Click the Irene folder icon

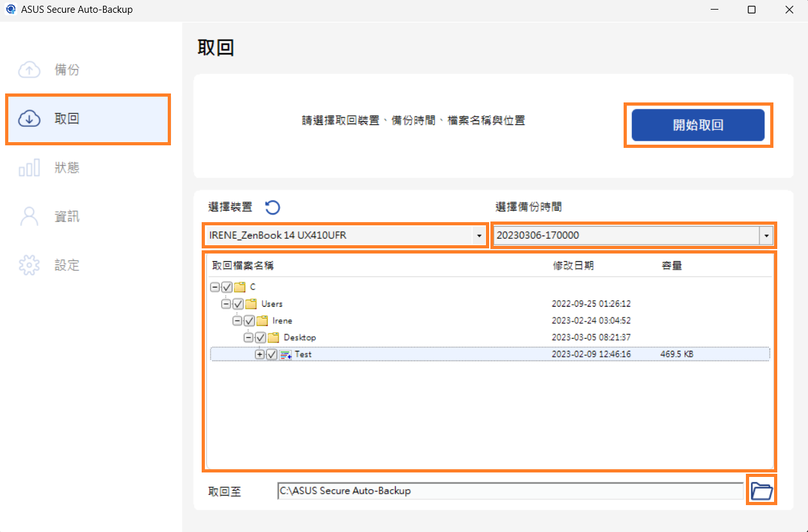coord(262,321)
